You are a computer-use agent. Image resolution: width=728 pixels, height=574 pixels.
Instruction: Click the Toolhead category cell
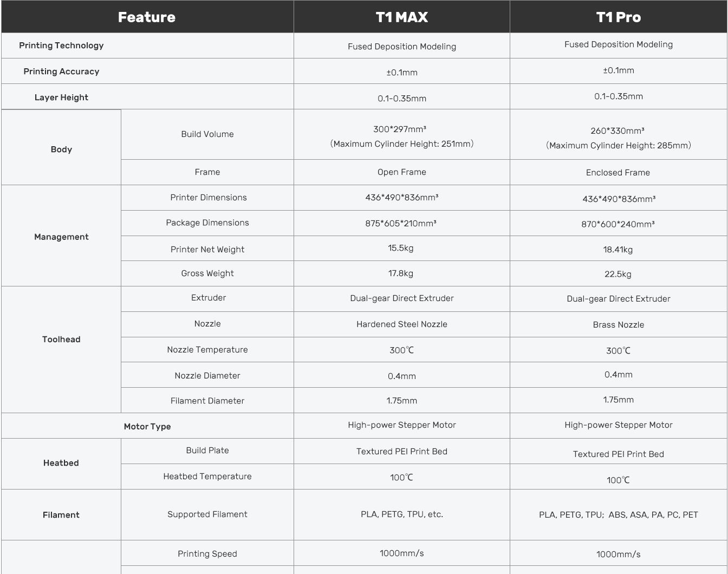point(61,340)
